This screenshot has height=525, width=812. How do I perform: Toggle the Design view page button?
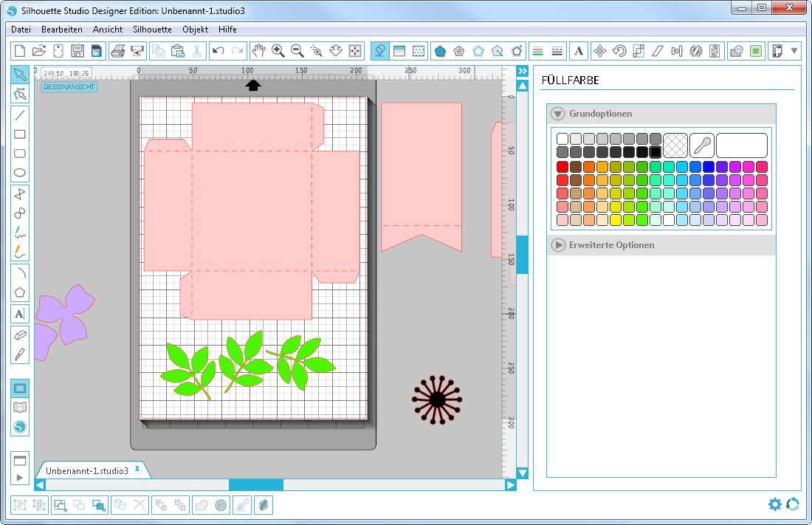[20, 388]
